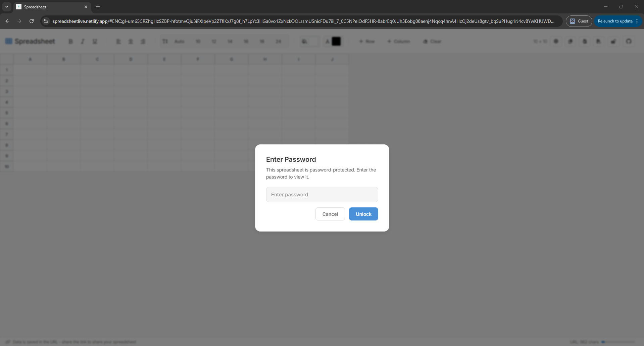Select row 10 header
The height and width of the screenshot is (346, 644).
pos(7,166)
